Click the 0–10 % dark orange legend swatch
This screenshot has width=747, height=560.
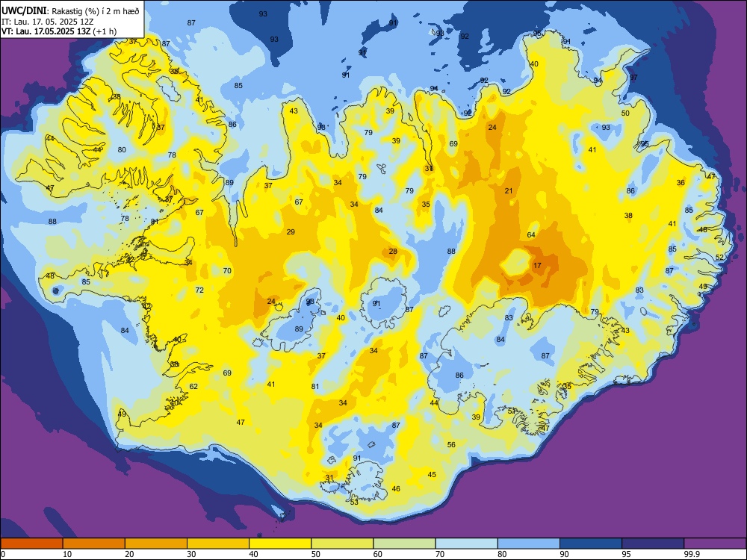point(31,544)
